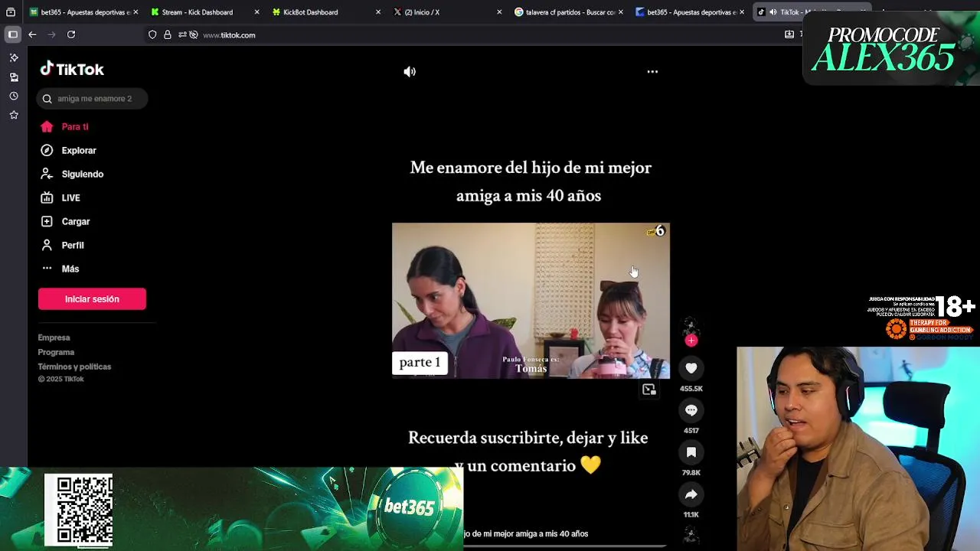Viewport: 980px width, 551px height.
Task: Open the sidebar bookmarks star icon
Action: point(14,116)
